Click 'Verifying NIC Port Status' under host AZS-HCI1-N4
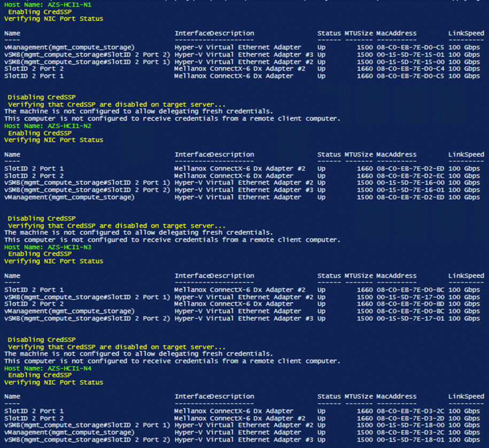The image size is (489, 448). (53, 382)
